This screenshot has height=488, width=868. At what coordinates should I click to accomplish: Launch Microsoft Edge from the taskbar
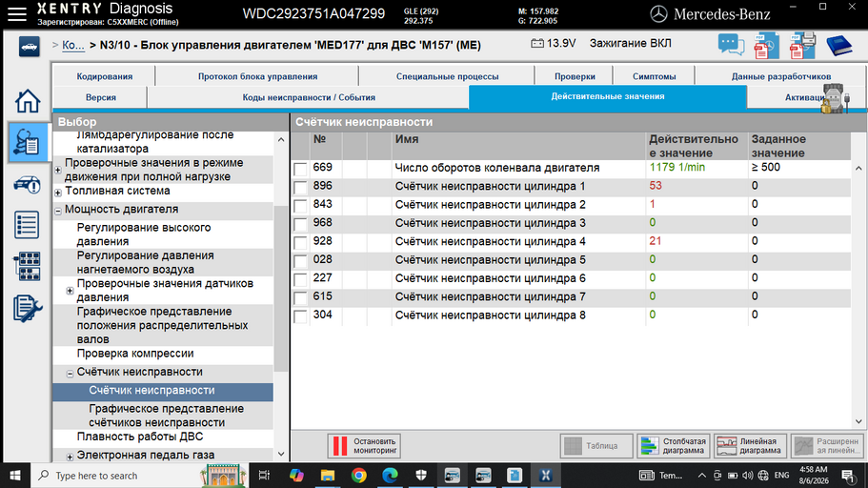[390, 476]
